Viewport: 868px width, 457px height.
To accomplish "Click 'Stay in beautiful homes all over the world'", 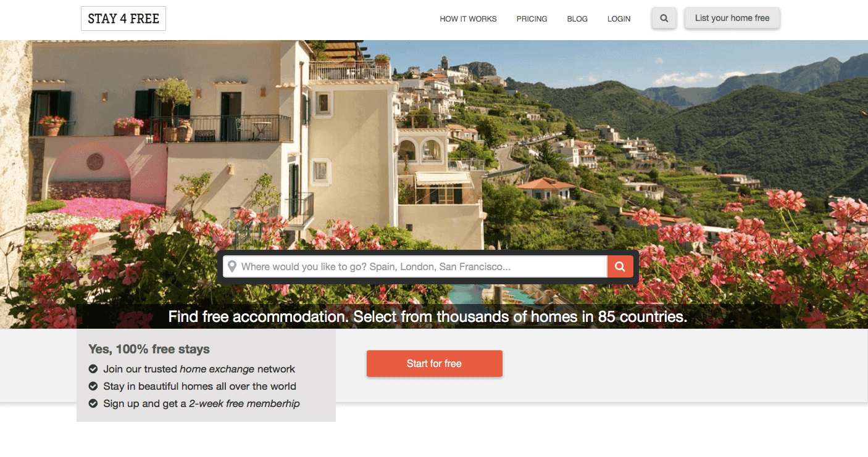I will pos(200,386).
